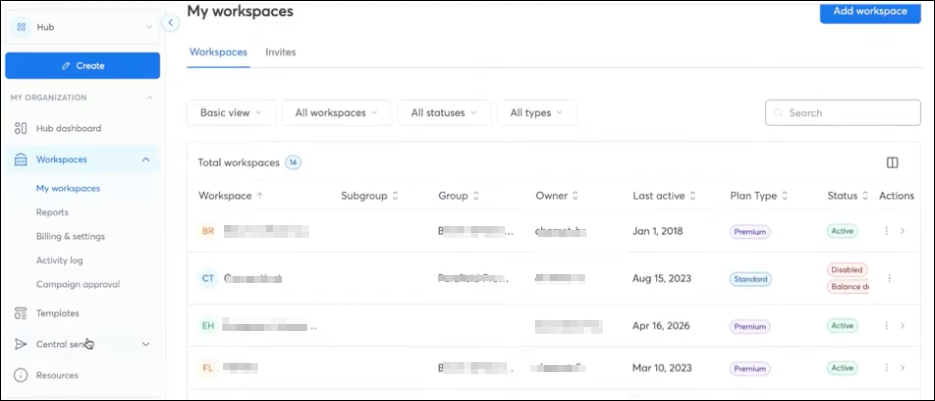Open Activity log in sidebar
Viewport: 935px width, 401px height.
click(x=60, y=260)
